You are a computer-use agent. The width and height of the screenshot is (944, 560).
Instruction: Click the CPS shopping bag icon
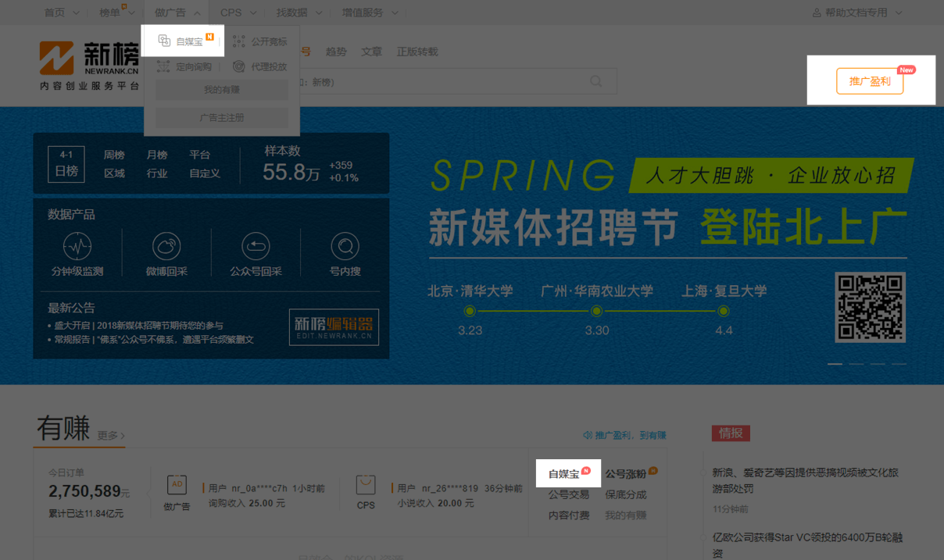pyautogui.click(x=366, y=485)
